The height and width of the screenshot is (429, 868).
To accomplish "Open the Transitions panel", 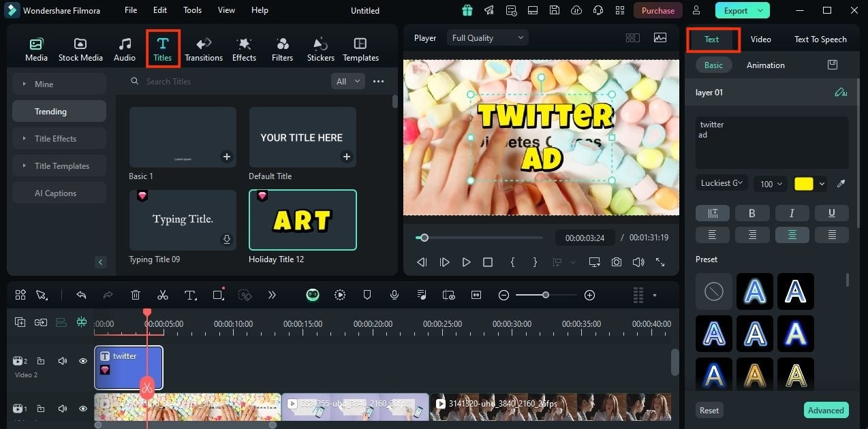I will [204, 50].
